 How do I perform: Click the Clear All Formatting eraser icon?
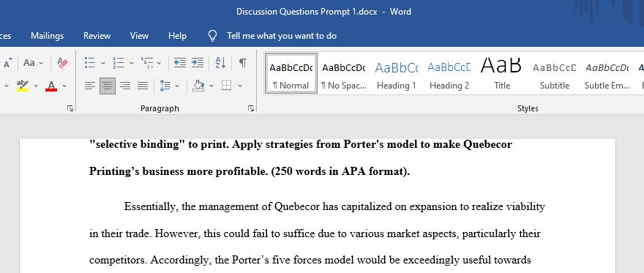tap(62, 63)
